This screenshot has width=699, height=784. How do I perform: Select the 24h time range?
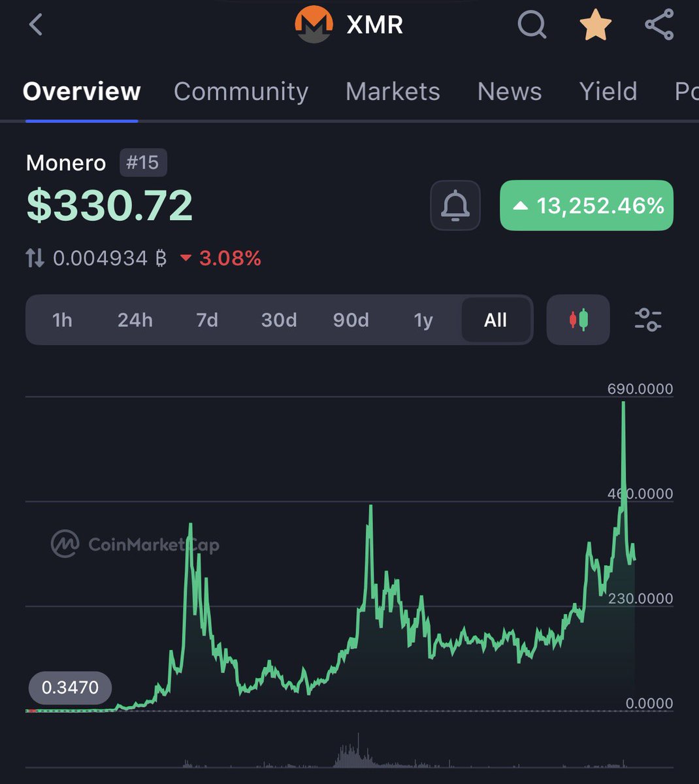point(135,320)
